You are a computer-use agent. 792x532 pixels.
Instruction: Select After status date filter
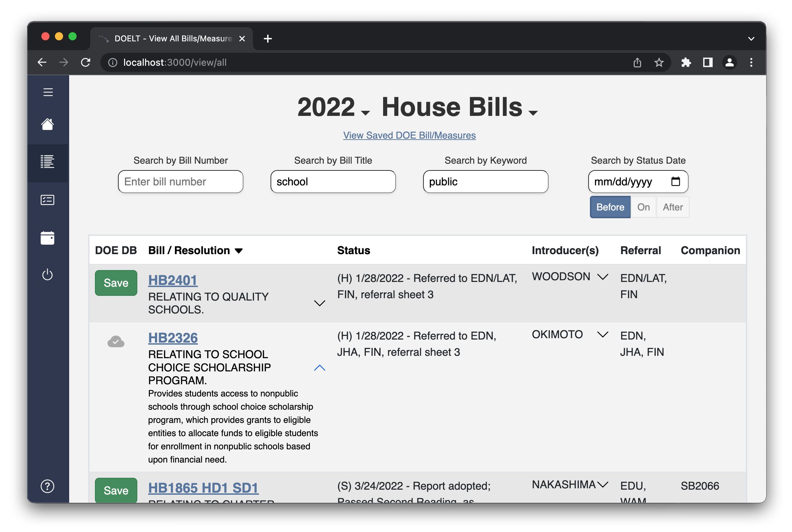pos(673,207)
